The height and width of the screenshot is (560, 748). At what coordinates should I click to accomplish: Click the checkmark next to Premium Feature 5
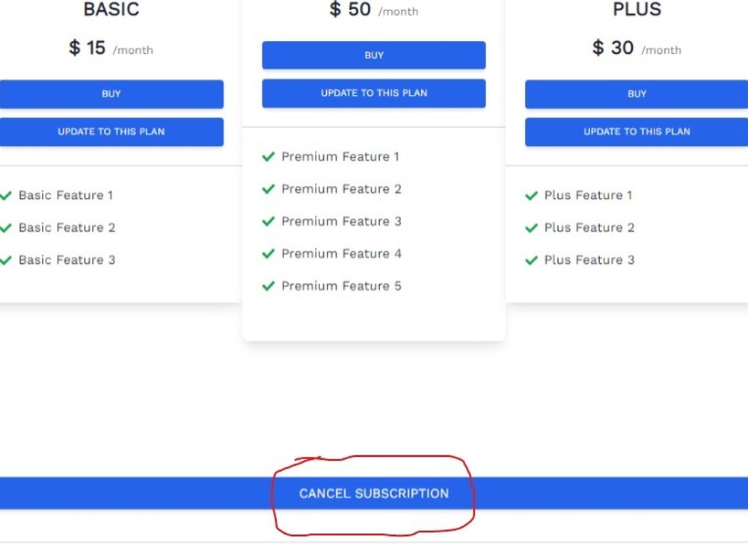(269, 286)
